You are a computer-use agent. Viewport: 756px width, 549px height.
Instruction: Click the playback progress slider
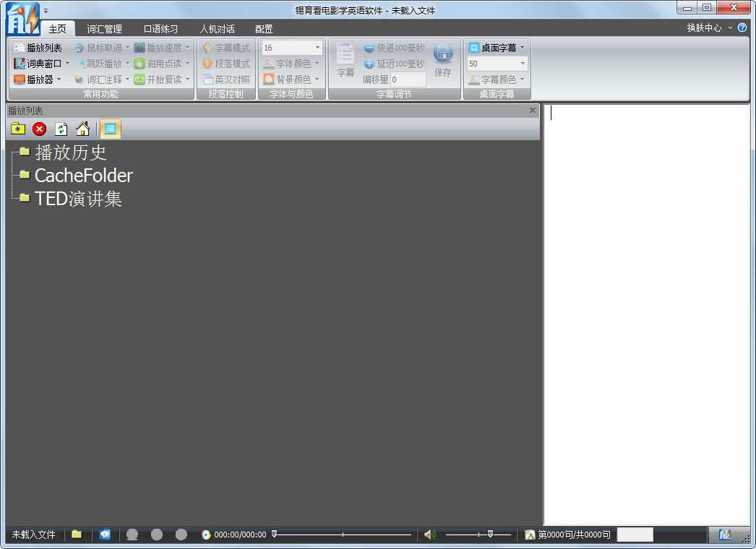pos(342,534)
